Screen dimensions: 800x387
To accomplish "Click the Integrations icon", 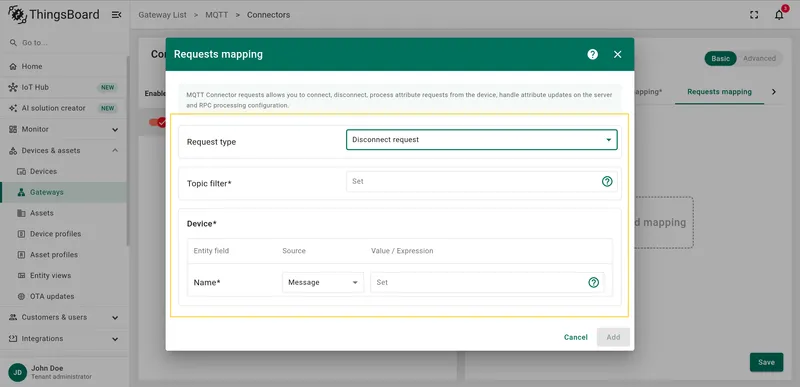I will pos(13,339).
